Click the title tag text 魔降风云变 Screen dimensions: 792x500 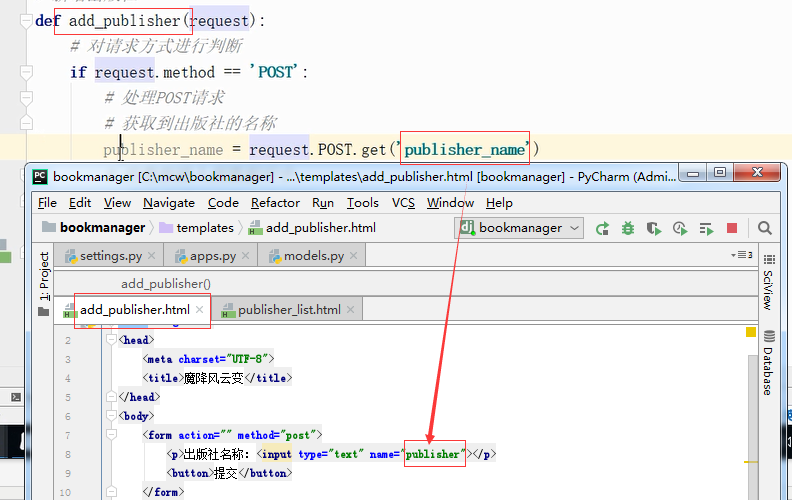coord(213,378)
